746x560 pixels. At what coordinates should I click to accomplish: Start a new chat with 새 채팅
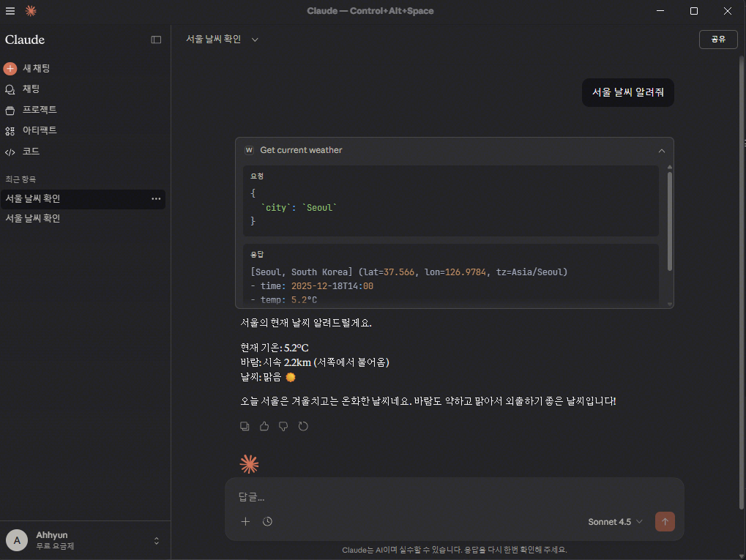[36, 68]
